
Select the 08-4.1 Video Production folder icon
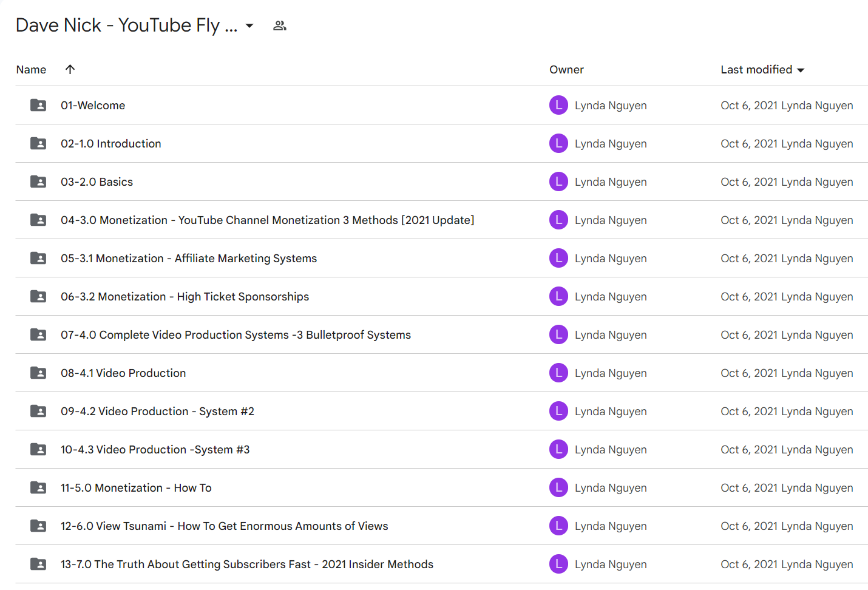[38, 373]
